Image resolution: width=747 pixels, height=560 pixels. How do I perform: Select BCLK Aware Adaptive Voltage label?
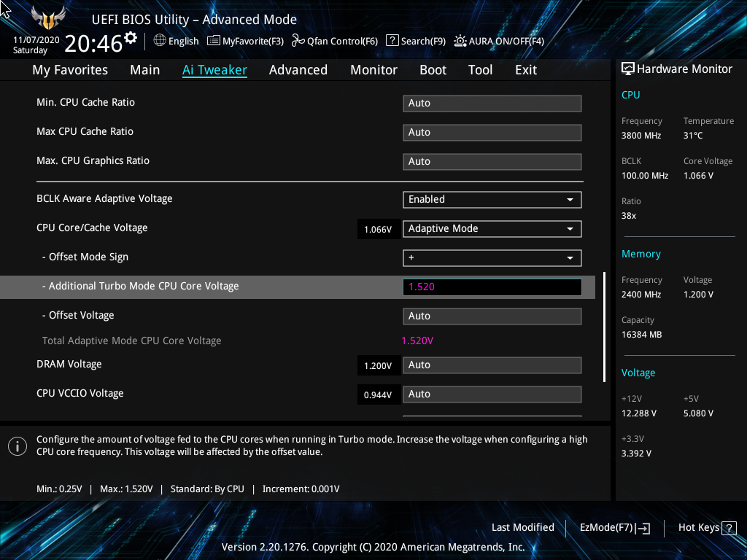[104, 198]
